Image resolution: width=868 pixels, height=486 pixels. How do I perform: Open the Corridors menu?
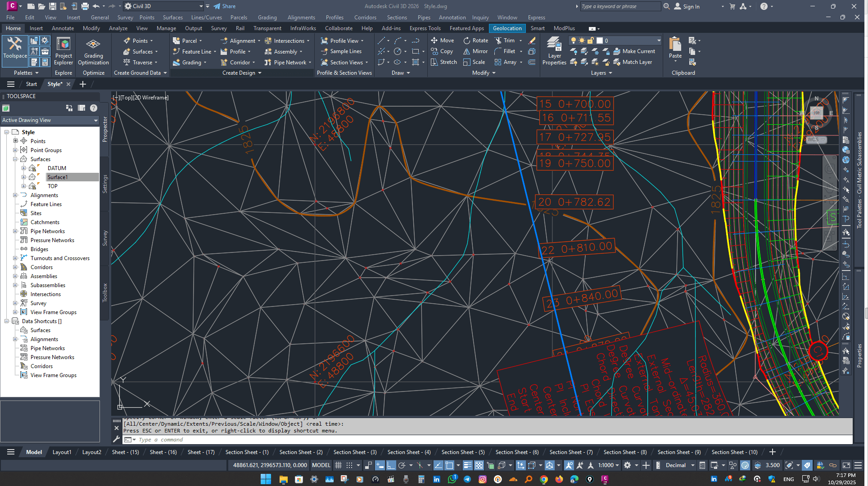(365, 18)
